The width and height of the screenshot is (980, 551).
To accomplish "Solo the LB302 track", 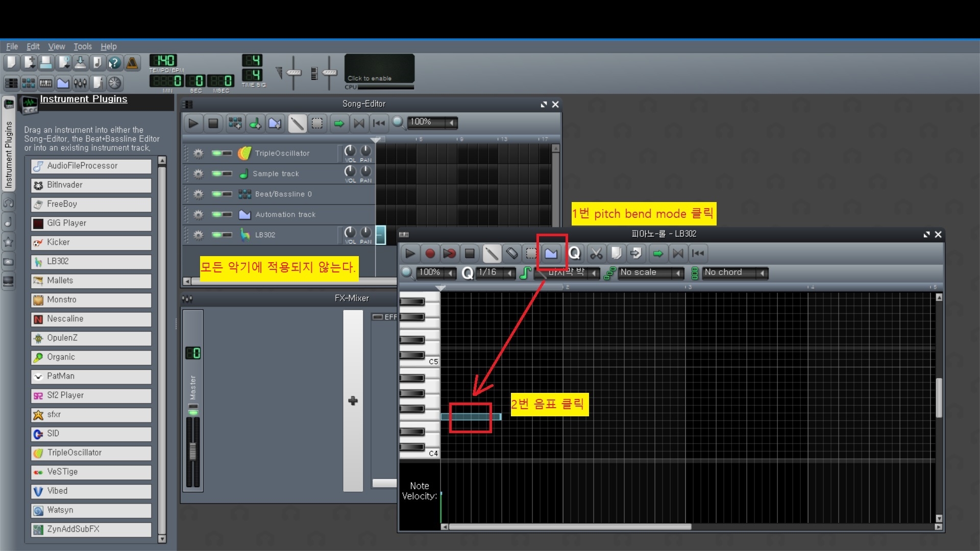I will pos(227,235).
